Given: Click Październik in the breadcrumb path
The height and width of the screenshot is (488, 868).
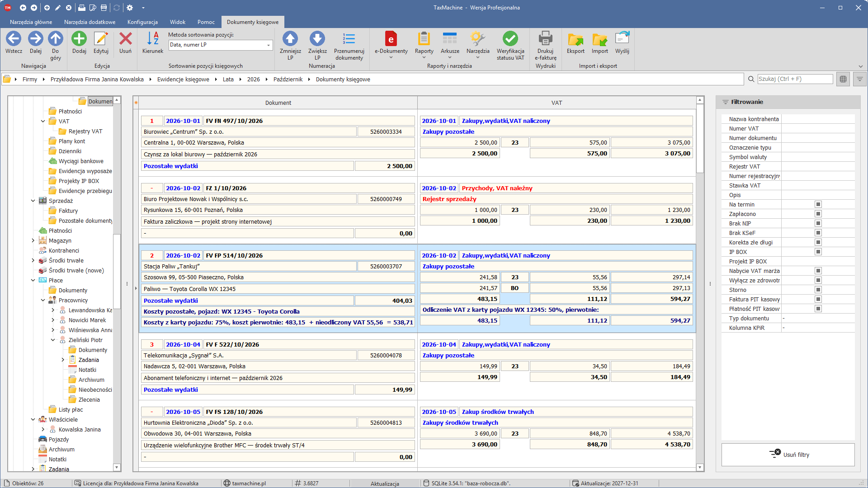Looking at the screenshot, I should pyautogui.click(x=288, y=79).
